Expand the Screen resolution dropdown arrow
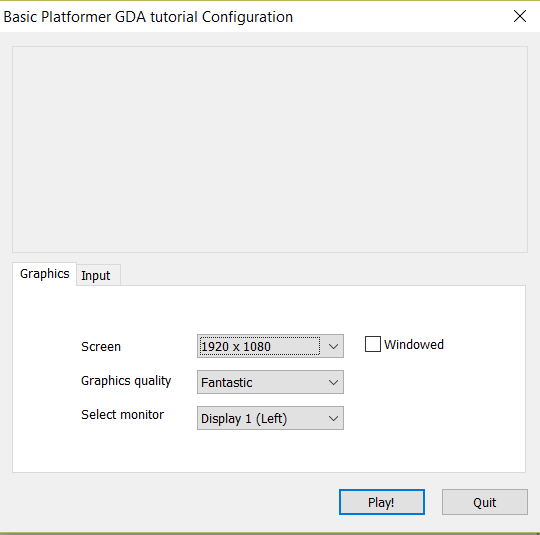Image resolution: width=540 pixels, height=535 pixels. click(x=333, y=346)
